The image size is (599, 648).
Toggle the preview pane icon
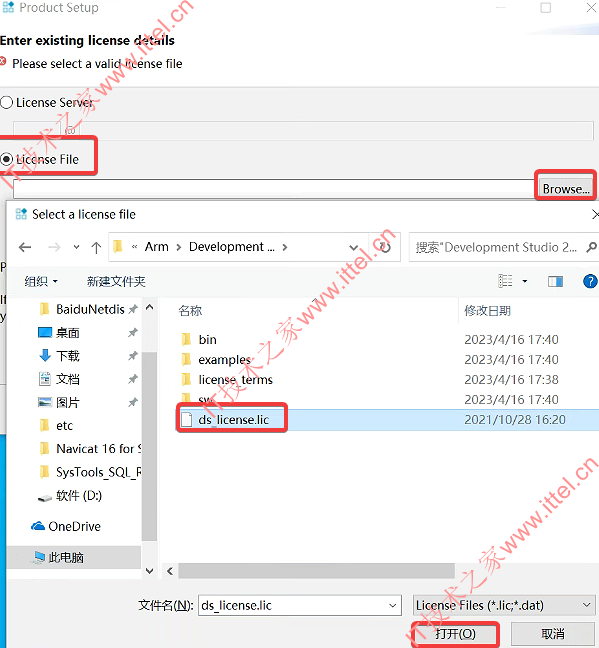555,281
